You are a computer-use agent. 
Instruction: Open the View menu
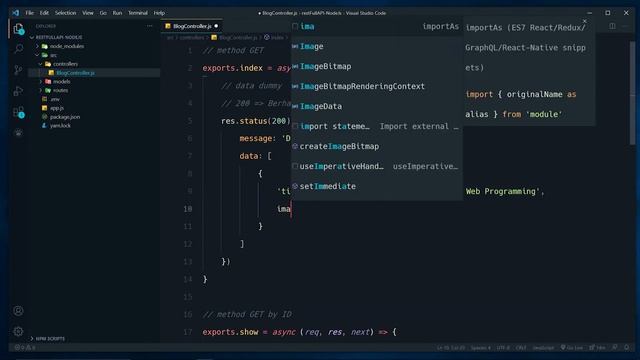click(88, 13)
